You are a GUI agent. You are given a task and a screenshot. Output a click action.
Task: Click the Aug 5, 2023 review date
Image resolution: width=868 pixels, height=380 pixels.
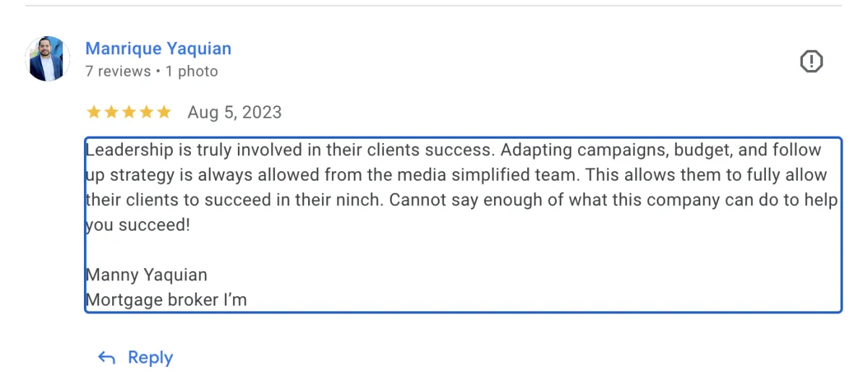pyautogui.click(x=234, y=113)
